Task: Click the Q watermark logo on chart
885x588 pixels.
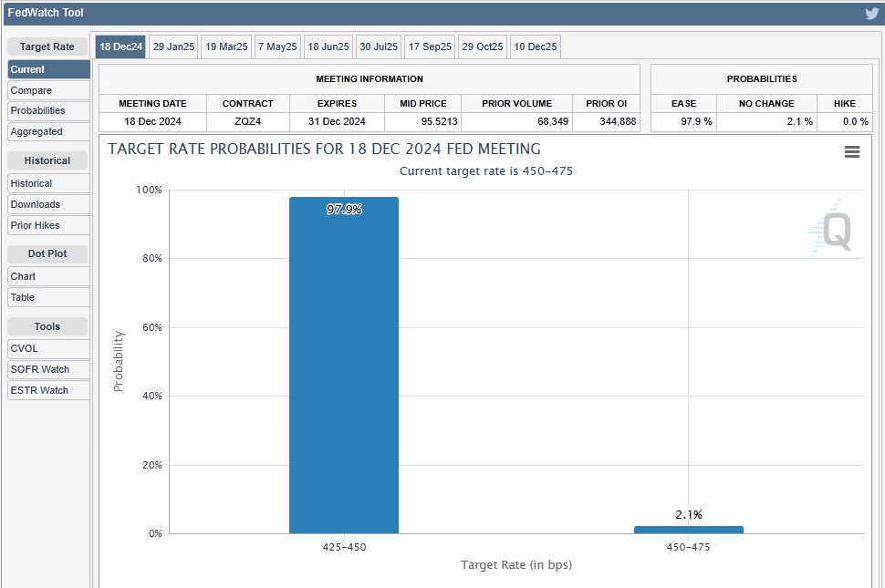Action: (835, 232)
